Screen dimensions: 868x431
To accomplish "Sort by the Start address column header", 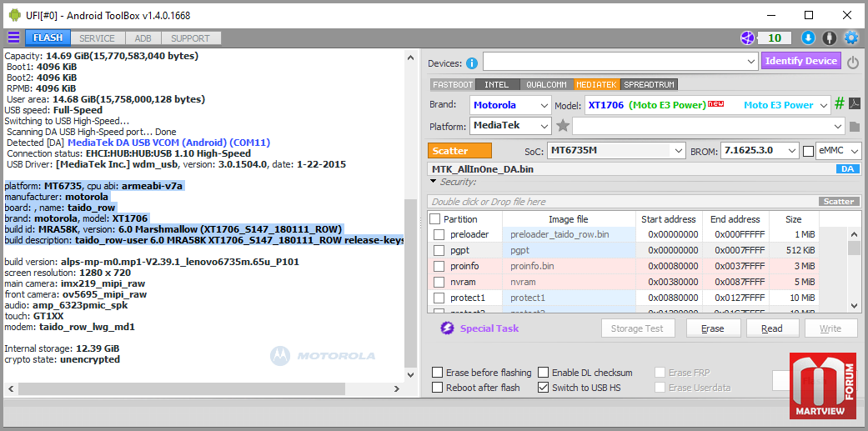I will click(668, 219).
